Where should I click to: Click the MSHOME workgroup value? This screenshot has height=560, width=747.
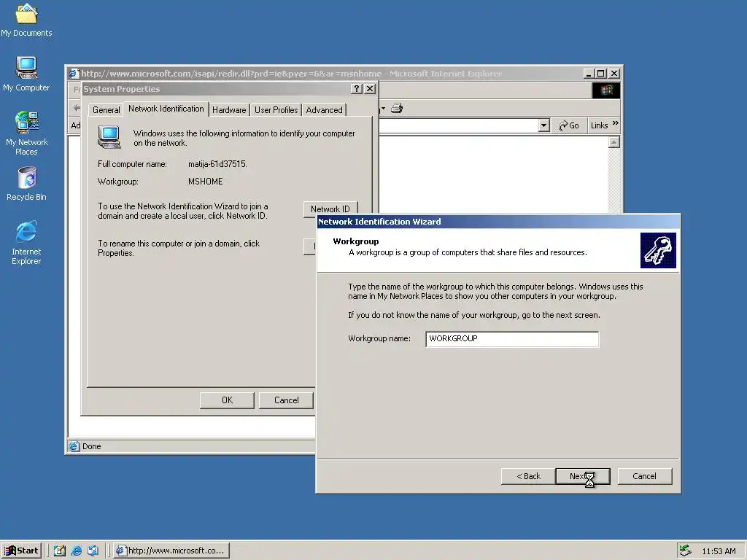click(205, 182)
